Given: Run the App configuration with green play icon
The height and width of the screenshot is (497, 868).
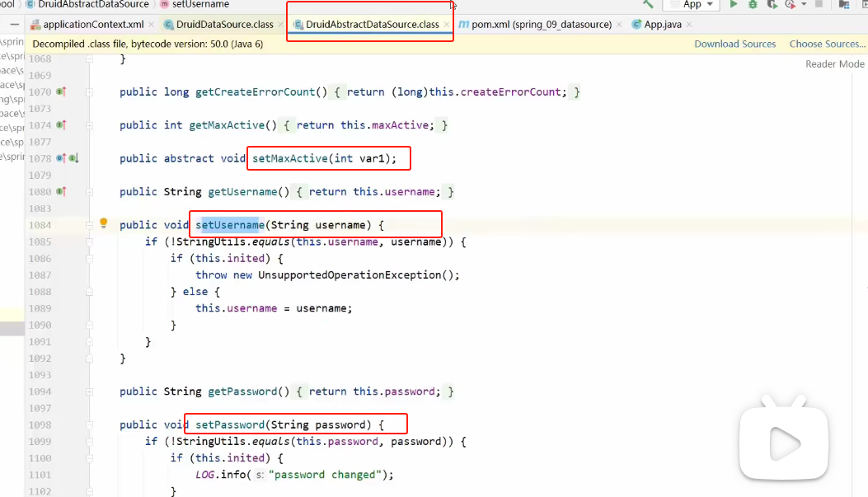Looking at the screenshot, I should coord(734,4).
